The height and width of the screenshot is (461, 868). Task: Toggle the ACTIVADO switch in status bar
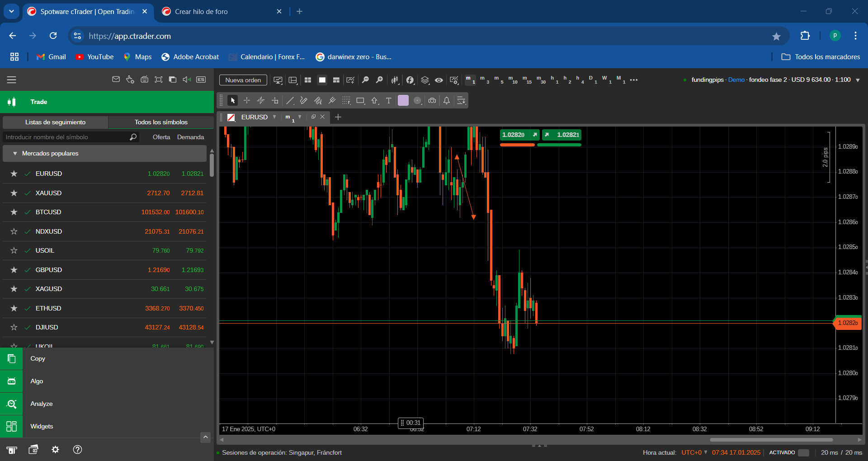click(803, 452)
